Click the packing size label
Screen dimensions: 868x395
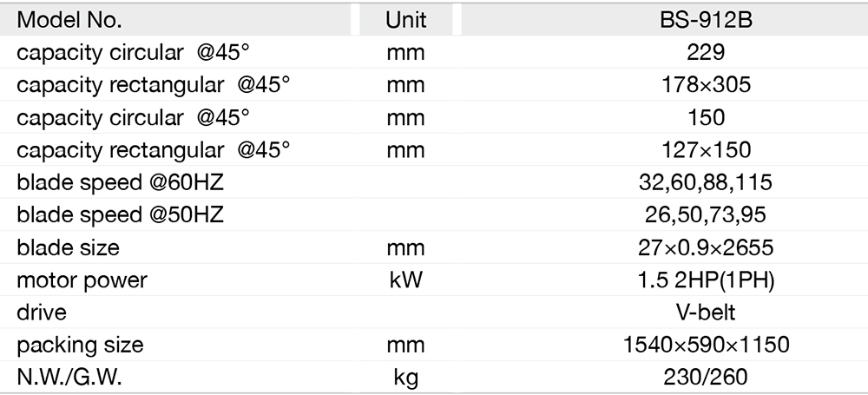80,345
